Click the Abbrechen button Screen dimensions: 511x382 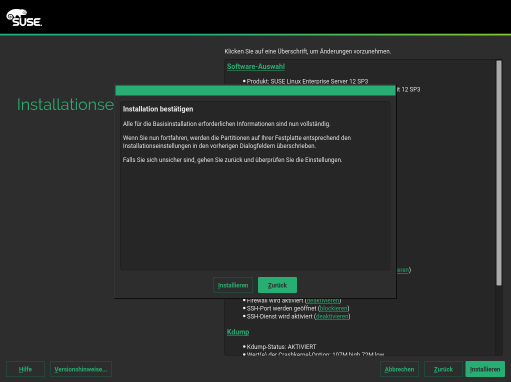[399, 369]
